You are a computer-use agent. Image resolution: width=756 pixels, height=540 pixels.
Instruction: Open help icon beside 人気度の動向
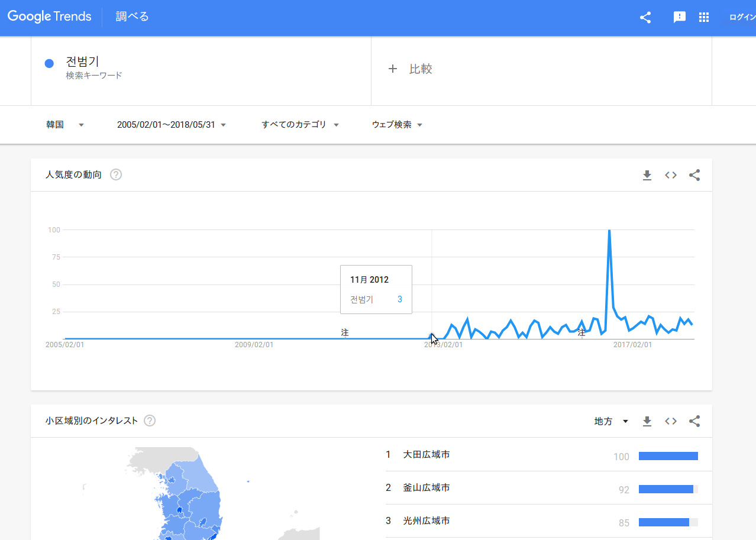point(116,174)
